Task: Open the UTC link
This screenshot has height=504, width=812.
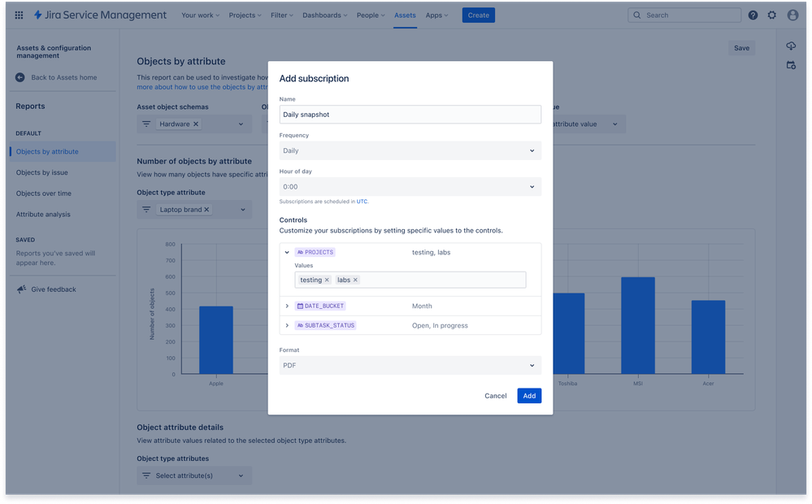Action: click(x=362, y=202)
